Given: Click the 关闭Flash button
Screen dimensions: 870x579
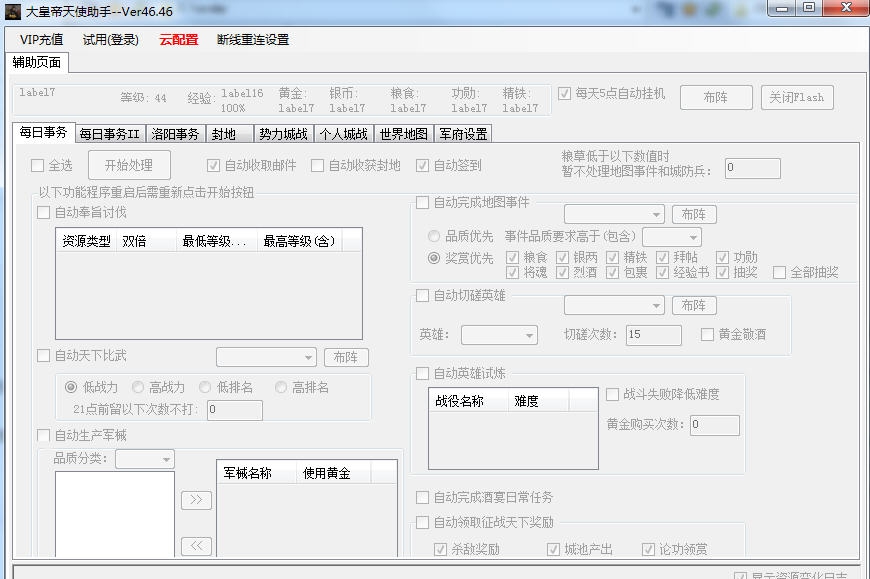Looking at the screenshot, I should coord(797,97).
